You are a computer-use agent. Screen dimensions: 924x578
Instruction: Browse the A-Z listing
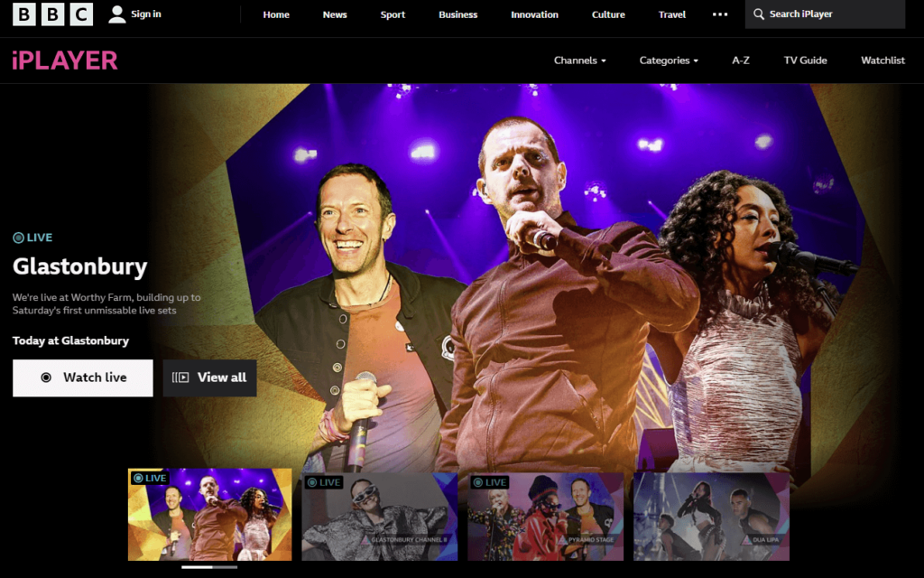[741, 61]
